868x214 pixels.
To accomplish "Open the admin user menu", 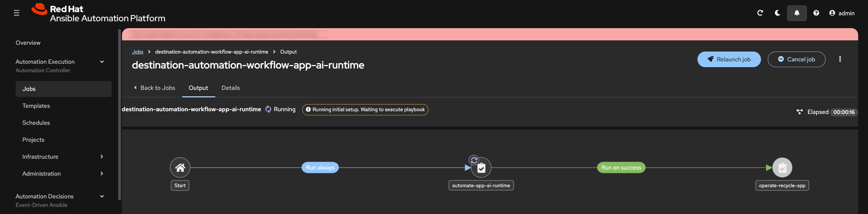I will pyautogui.click(x=842, y=13).
